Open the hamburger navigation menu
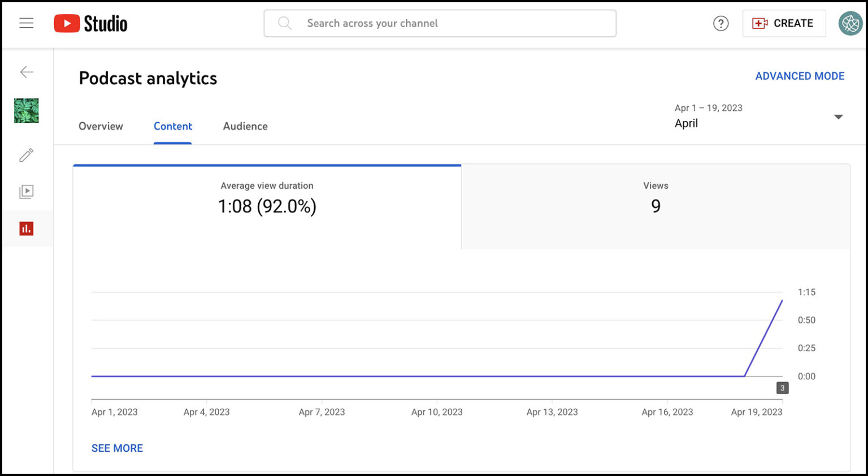Viewport: 868px width, 476px height. pos(27,23)
